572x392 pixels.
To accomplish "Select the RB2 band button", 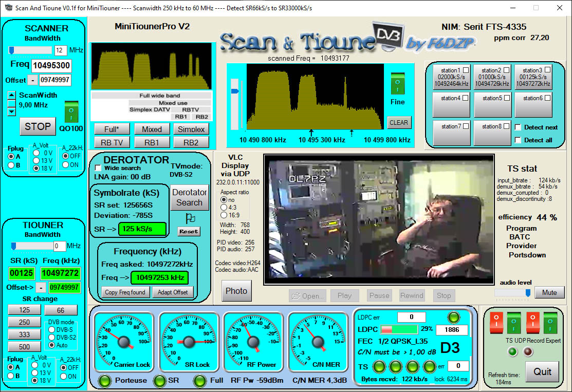I will (x=191, y=142).
